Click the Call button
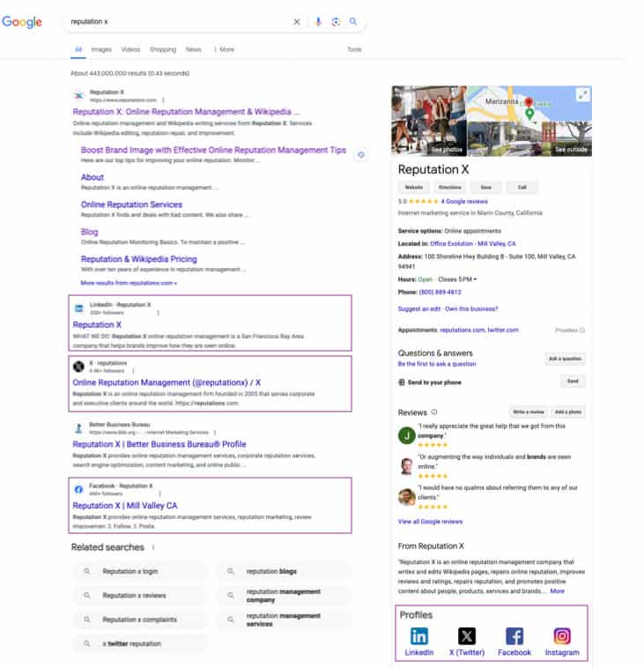 (522, 187)
